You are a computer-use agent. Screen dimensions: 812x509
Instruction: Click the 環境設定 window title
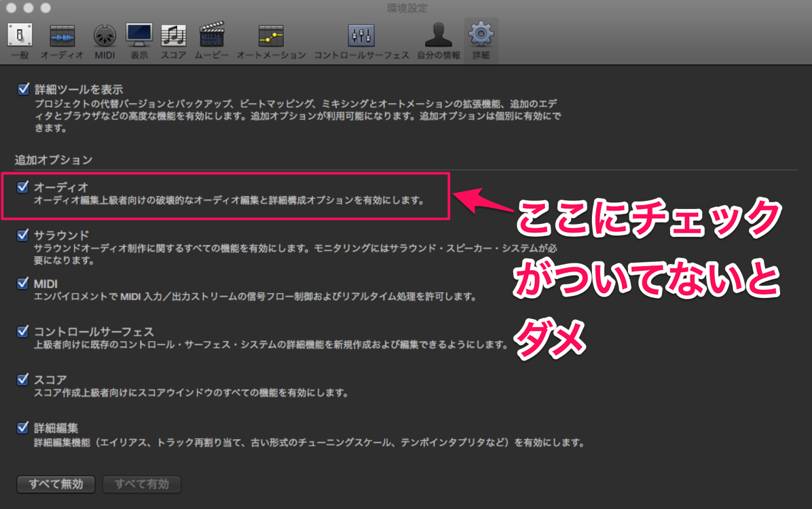407,8
